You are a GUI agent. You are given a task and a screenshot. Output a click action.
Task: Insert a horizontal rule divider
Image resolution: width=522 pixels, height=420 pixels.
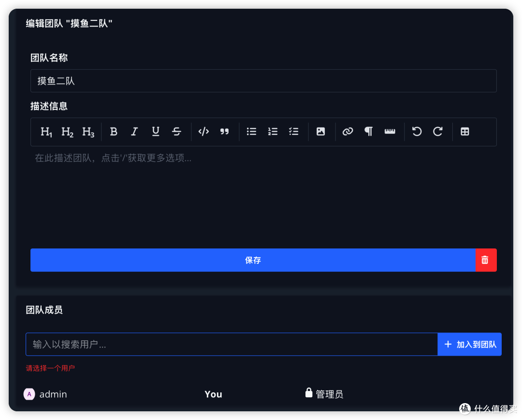390,132
